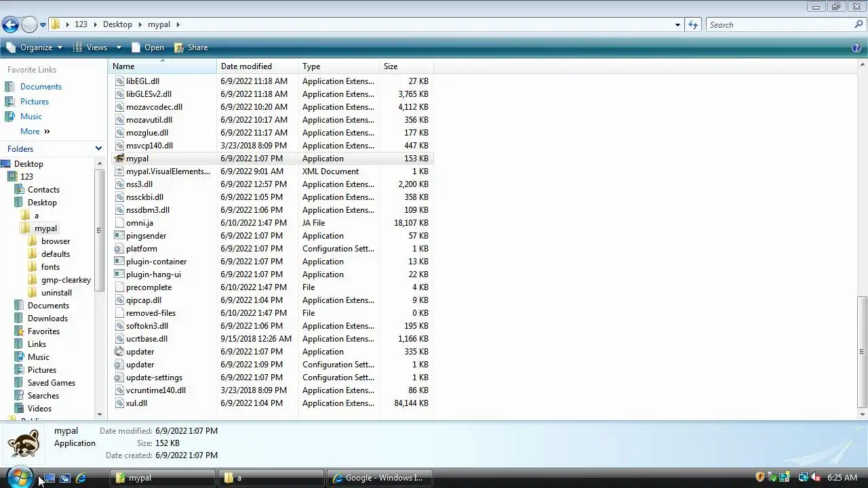Click the Help question mark icon
The width and height of the screenshot is (868, 488).
856,47
